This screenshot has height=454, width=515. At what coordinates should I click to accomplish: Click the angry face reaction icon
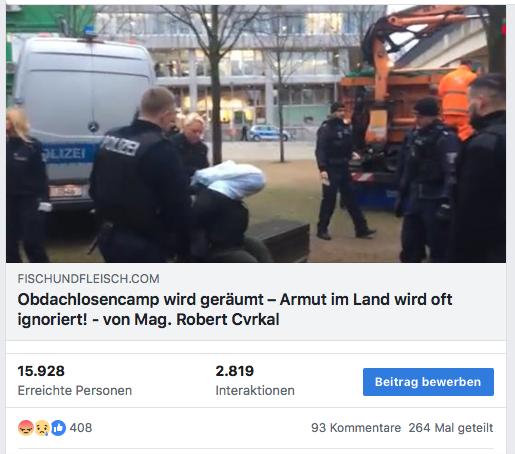pos(26,428)
